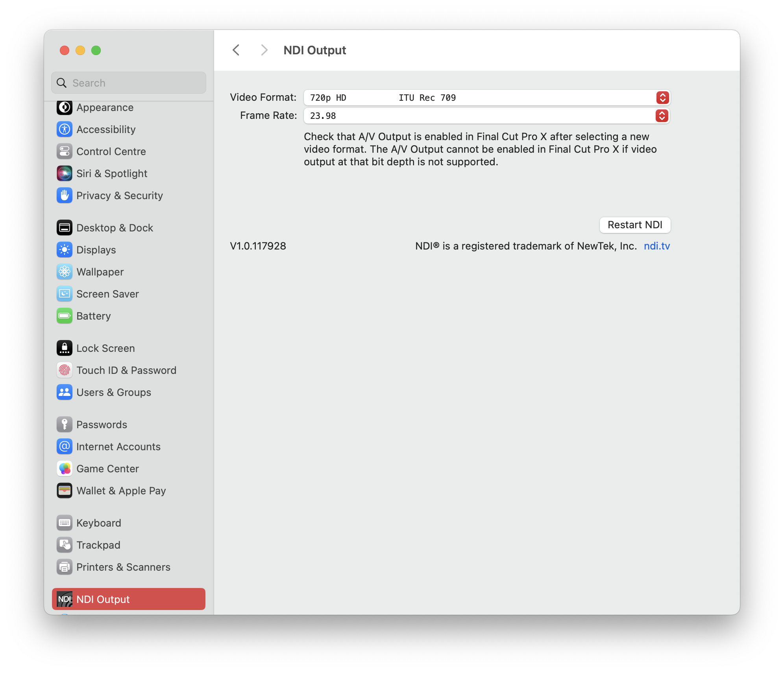
Task: Open Siri & Spotlight icon
Action: pyautogui.click(x=65, y=174)
